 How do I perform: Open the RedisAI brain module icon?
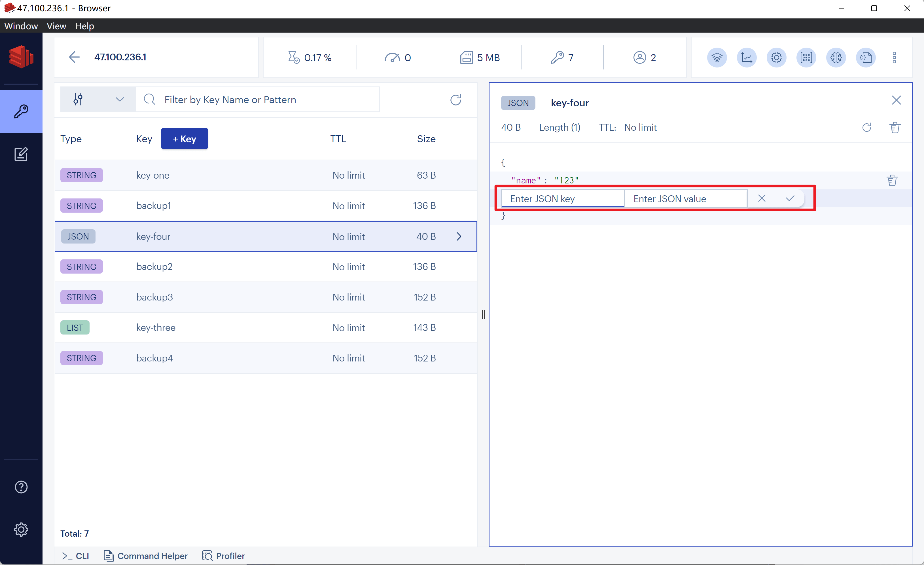(836, 57)
